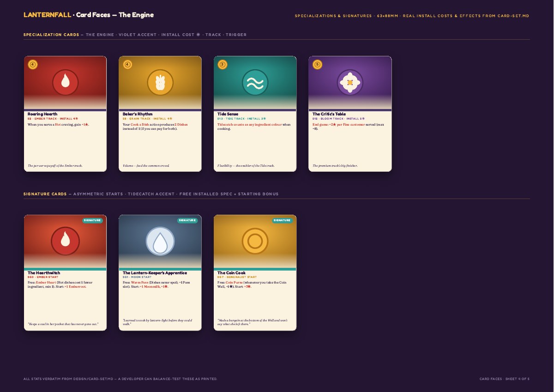Image resolution: width=554 pixels, height=392 pixels.
Task: Click the "Tide Sense" card title
Action: pyautogui.click(x=228, y=114)
